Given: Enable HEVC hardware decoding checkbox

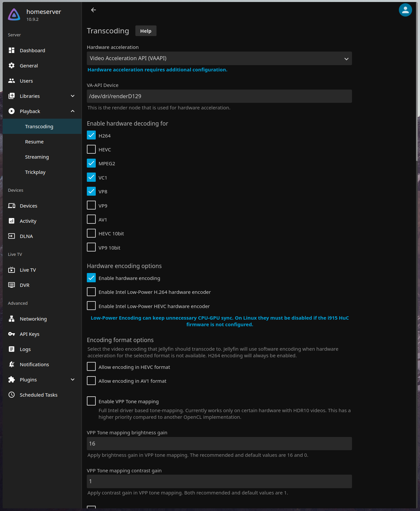Looking at the screenshot, I should (x=91, y=149).
